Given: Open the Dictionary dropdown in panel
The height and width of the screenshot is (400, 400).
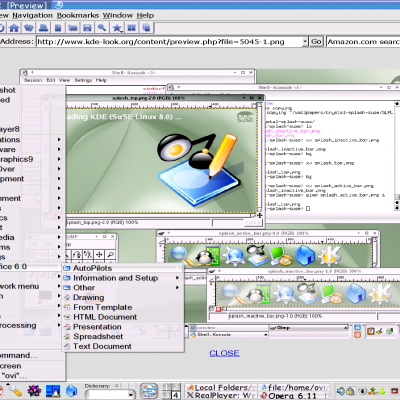Looking at the screenshot, I should coord(131,395).
